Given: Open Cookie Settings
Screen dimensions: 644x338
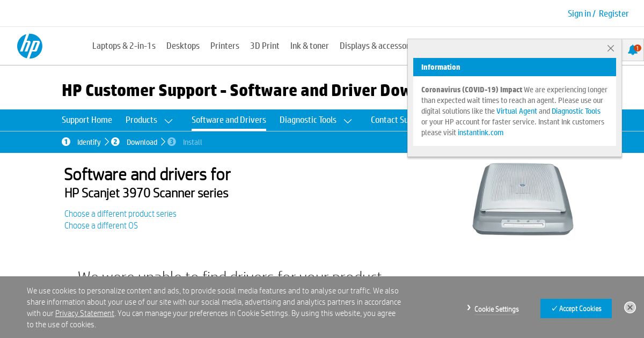Looking at the screenshot, I should coord(496,309).
